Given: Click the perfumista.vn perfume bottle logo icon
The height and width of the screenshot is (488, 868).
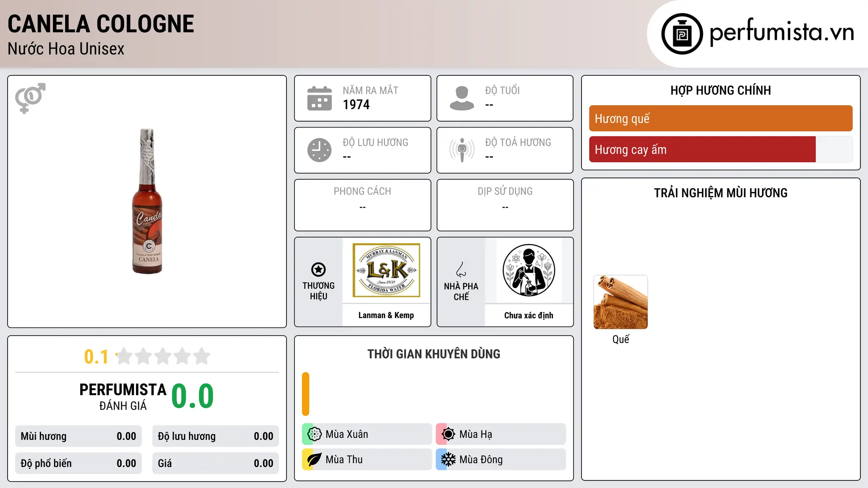Looking at the screenshot, I should click(682, 34).
